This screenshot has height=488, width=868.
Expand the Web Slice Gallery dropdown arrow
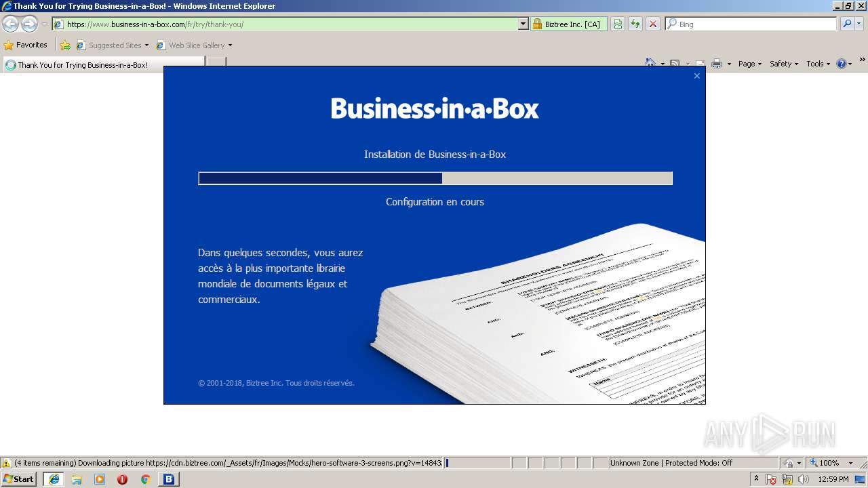pos(230,45)
